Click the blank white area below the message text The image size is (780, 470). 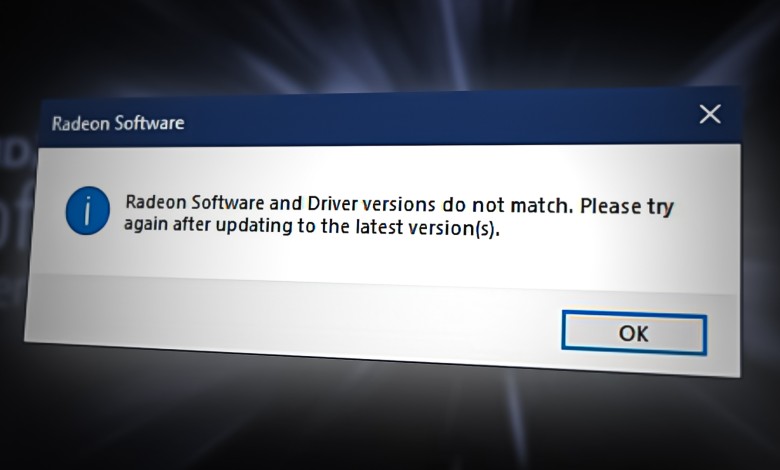(x=378, y=256)
